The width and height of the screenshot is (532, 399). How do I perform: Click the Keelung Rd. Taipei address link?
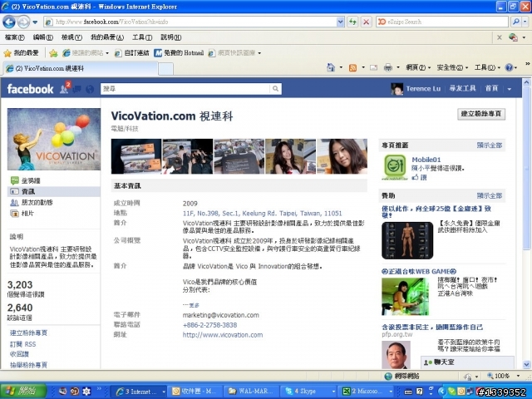[x=263, y=214]
